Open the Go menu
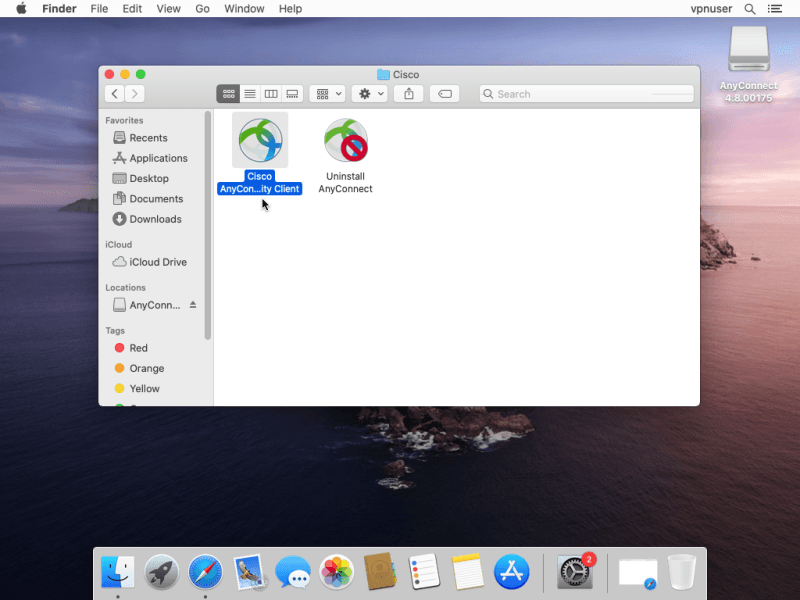Screen dimensions: 800x600 pos(203,9)
